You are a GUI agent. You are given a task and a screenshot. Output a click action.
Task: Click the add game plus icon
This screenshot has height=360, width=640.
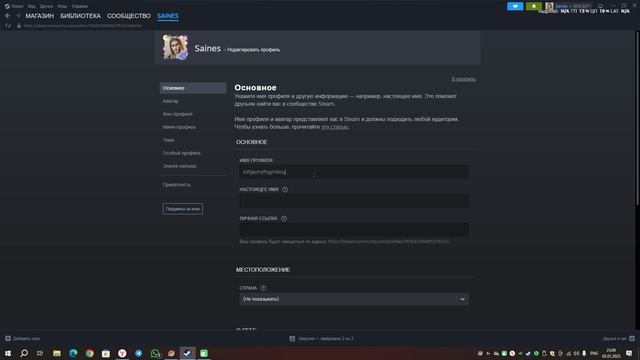pos(8,338)
